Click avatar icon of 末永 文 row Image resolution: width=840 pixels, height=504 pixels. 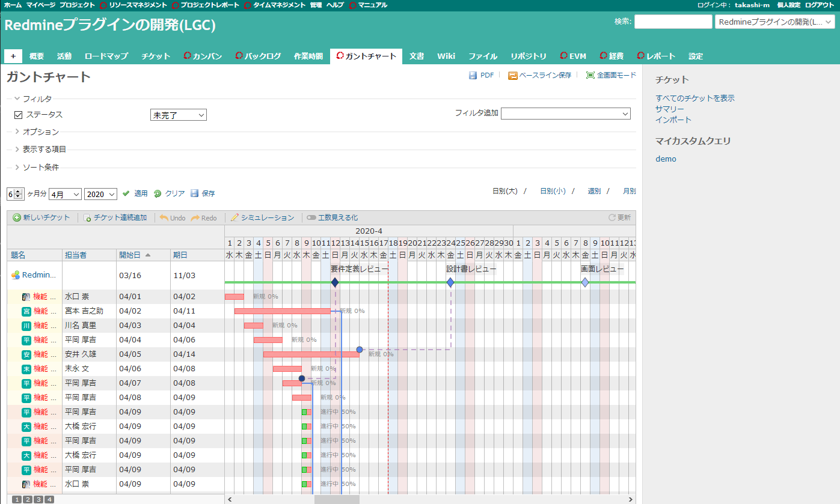(x=26, y=369)
